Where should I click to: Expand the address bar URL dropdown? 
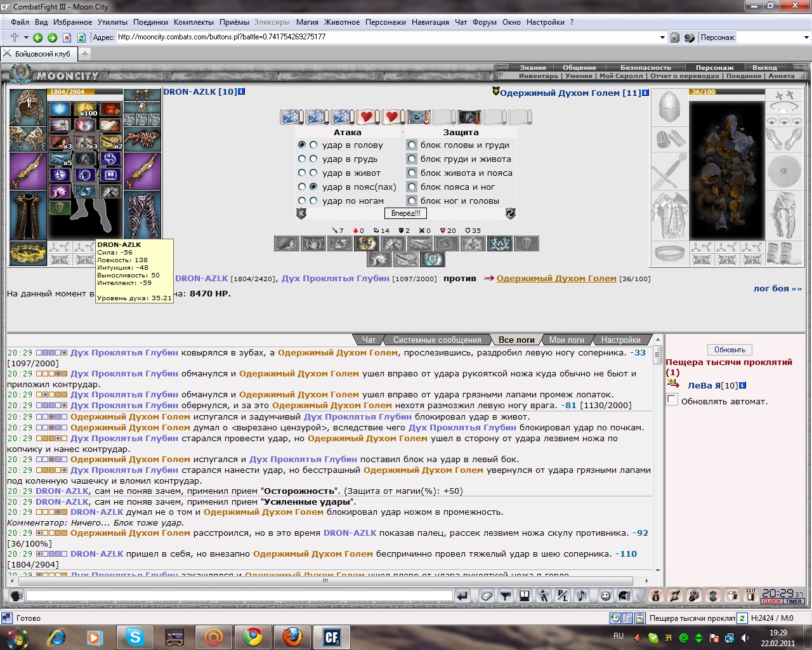click(x=662, y=37)
